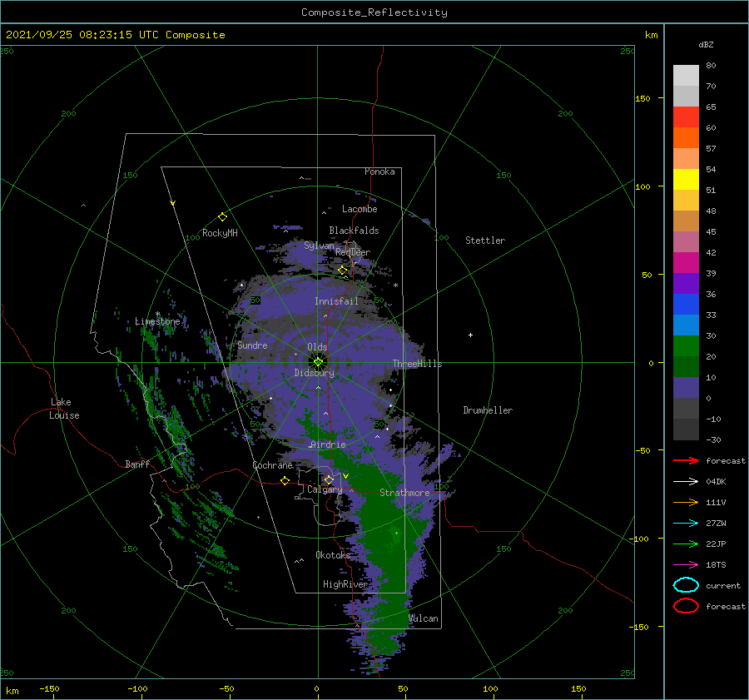Click the Okotoks town label

pos(333,555)
